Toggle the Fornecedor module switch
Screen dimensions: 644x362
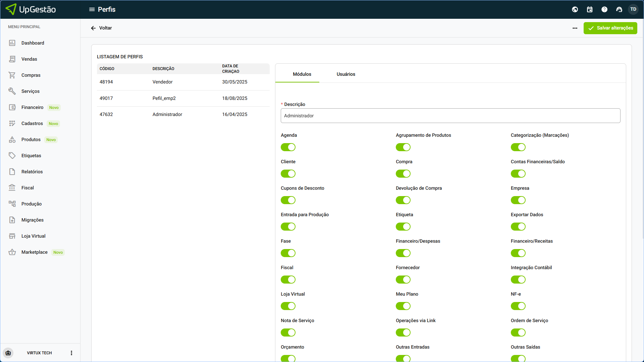pyautogui.click(x=403, y=280)
